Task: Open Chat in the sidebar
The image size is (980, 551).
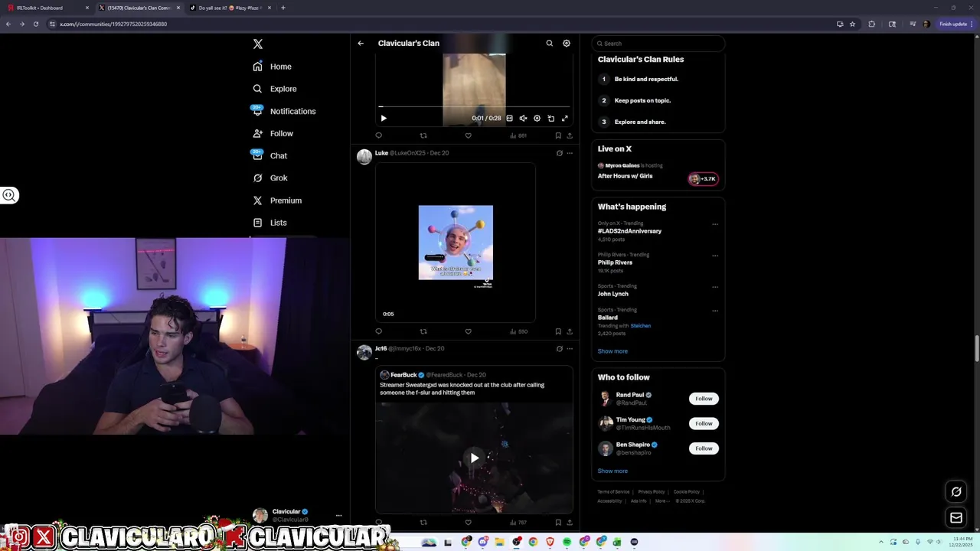Action: (x=269, y=155)
